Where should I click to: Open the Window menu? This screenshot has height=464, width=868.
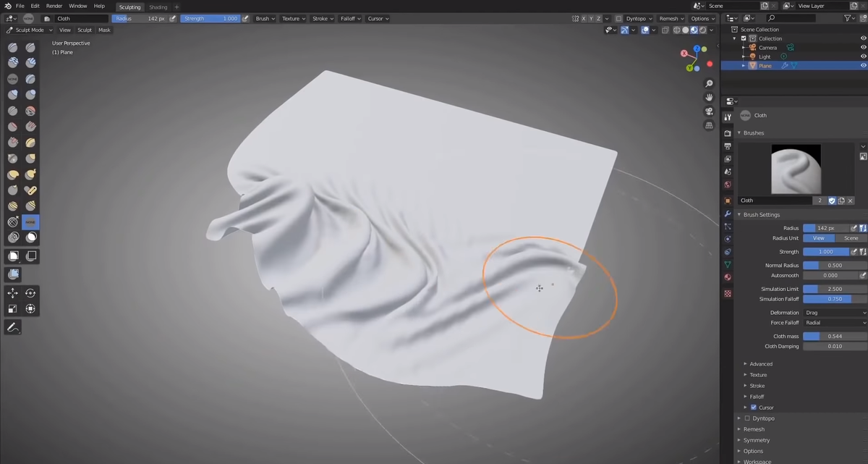point(78,6)
